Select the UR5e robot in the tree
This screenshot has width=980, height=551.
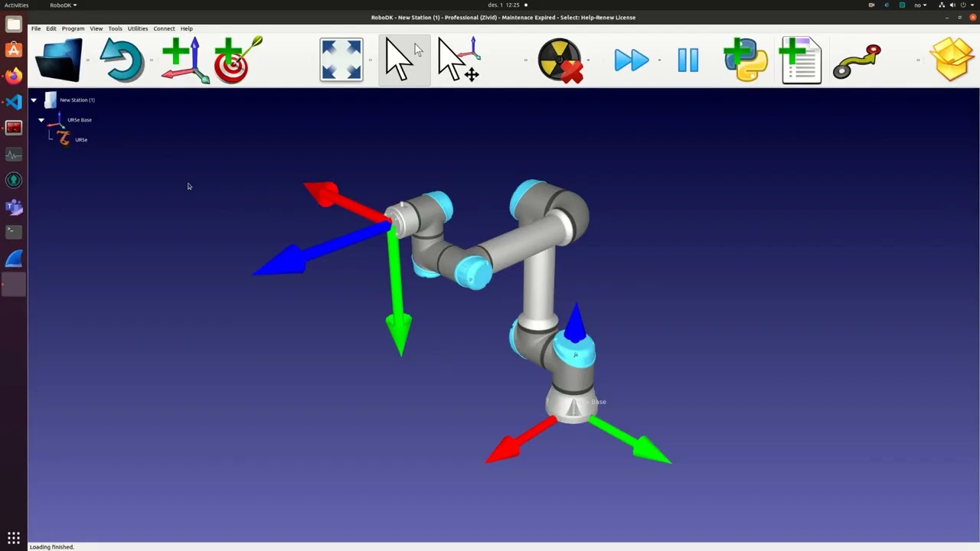click(x=81, y=140)
